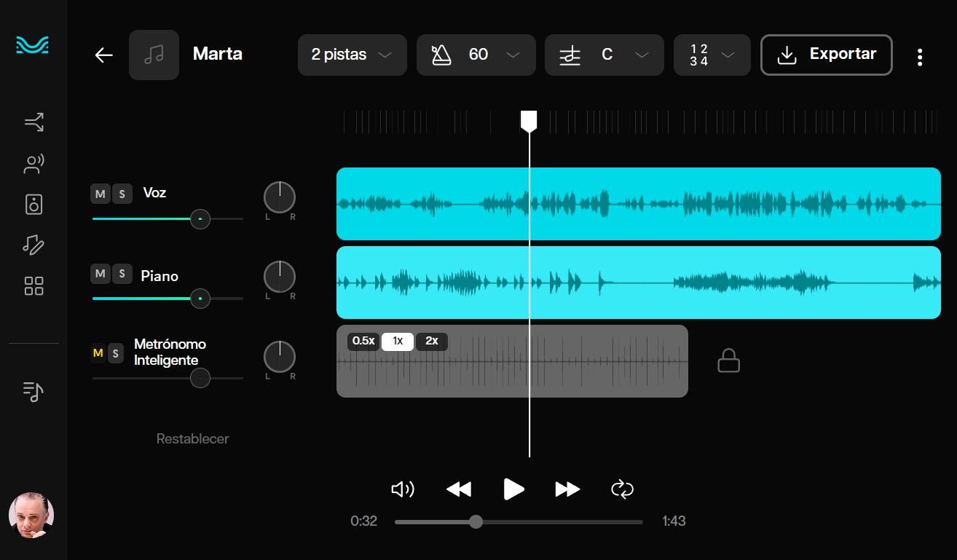Open the track separation shuffle icon in sidebar
Image resolution: width=957 pixels, height=560 pixels.
(34, 122)
